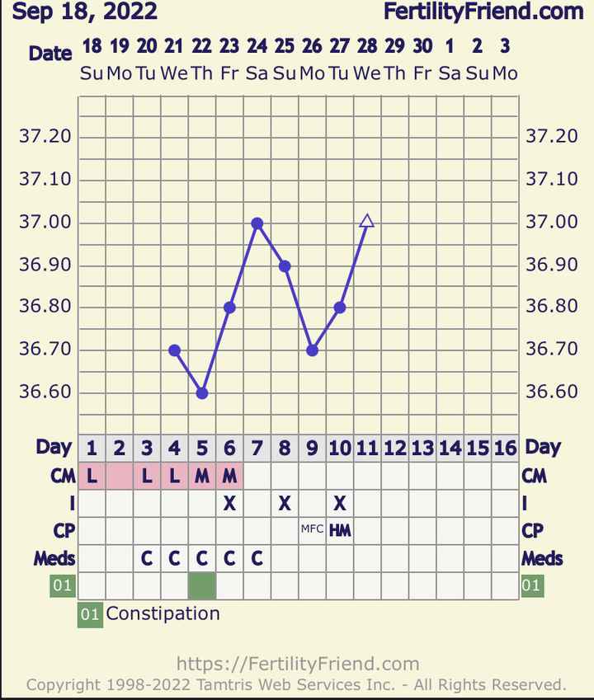This screenshot has height=700, width=594.
Task: Click the open triangle temperature marker
Action: coord(367,221)
